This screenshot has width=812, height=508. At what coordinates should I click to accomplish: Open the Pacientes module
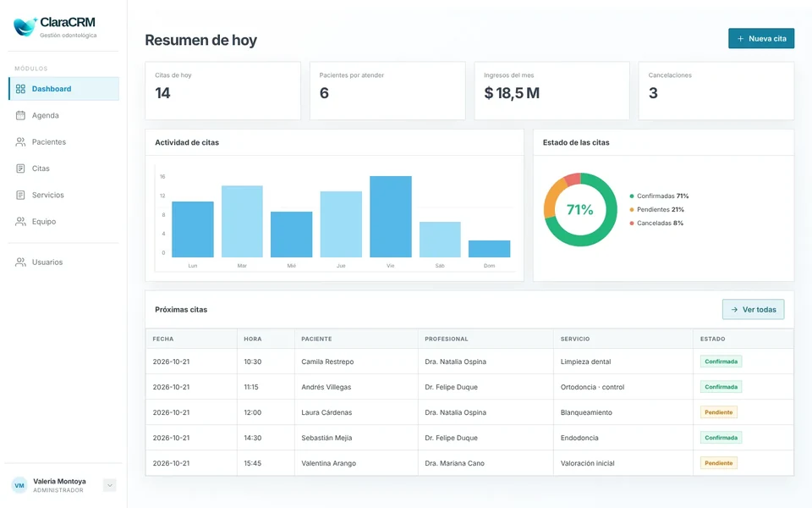[63, 141]
